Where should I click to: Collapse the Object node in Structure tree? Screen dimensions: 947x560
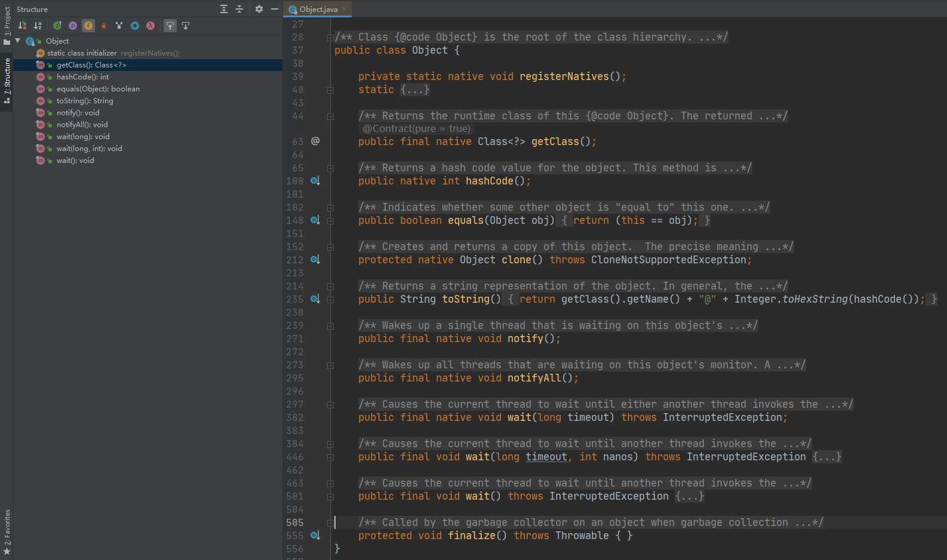click(x=18, y=41)
